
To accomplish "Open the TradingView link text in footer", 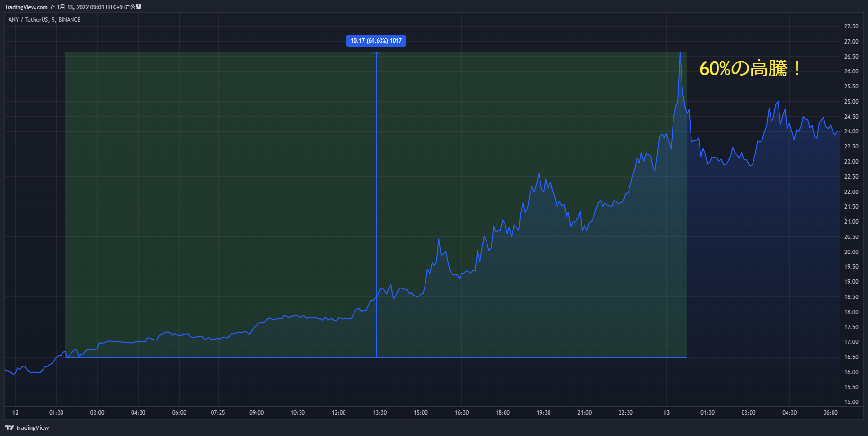I will (x=32, y=427).
